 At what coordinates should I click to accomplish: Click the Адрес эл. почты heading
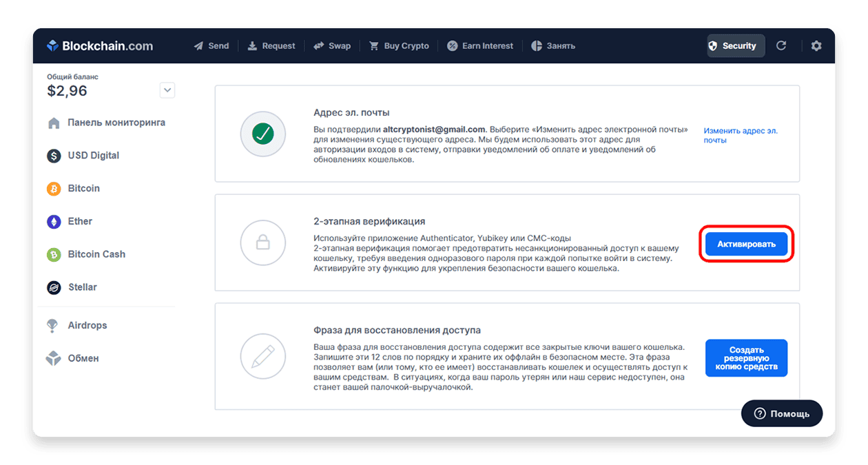(x=351, y=113)
